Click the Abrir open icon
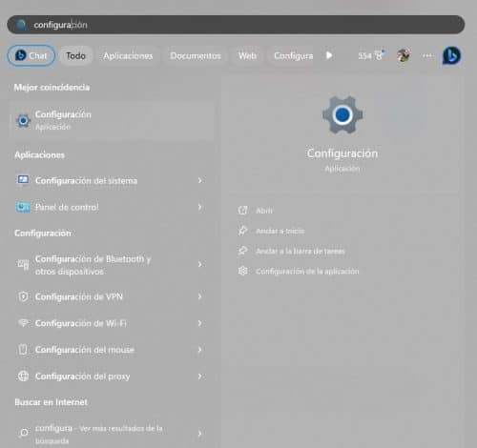Viewport: 477px width, 448px height. [x=243, y=210]
